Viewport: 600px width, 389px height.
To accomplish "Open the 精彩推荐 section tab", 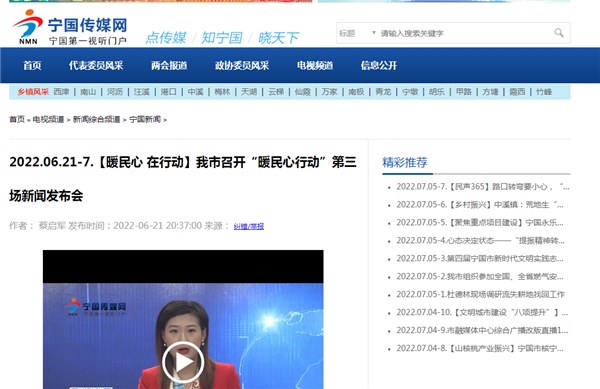I will [x=405, y=163].
